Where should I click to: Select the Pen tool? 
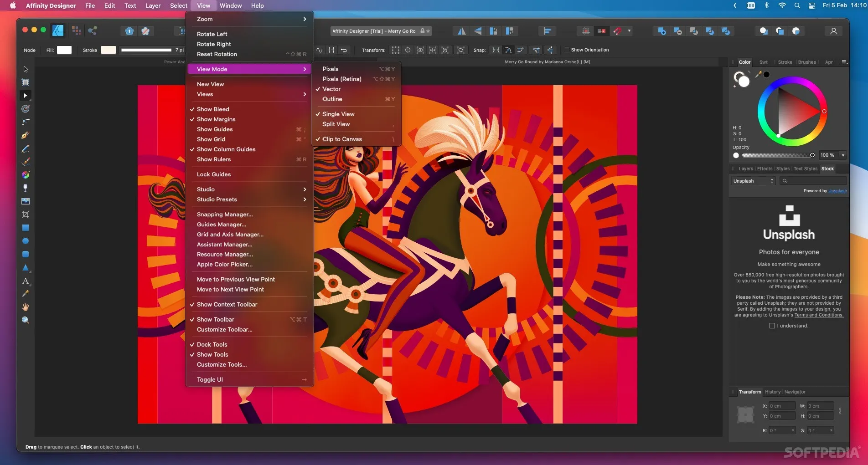26,135
